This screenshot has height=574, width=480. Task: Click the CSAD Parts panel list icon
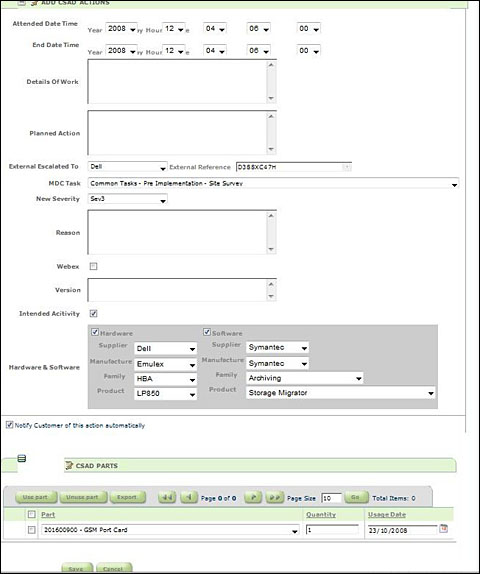click(22, 458)
